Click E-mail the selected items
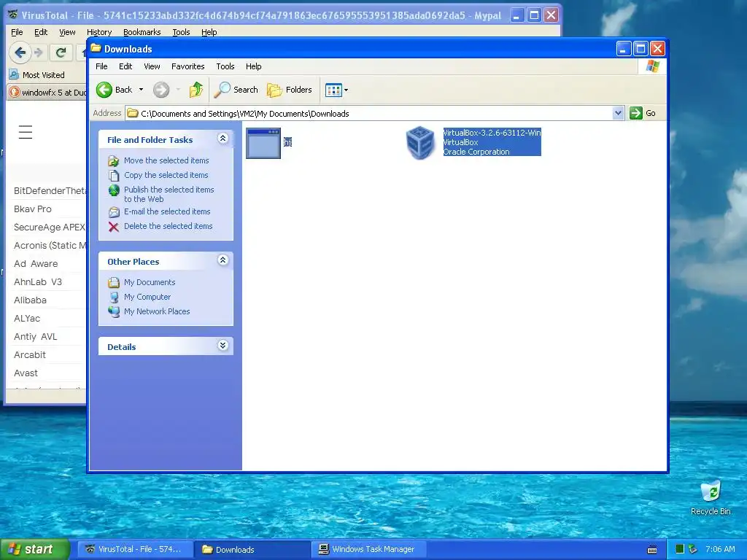Screen dimensions: 747x560 coord(167,211)
